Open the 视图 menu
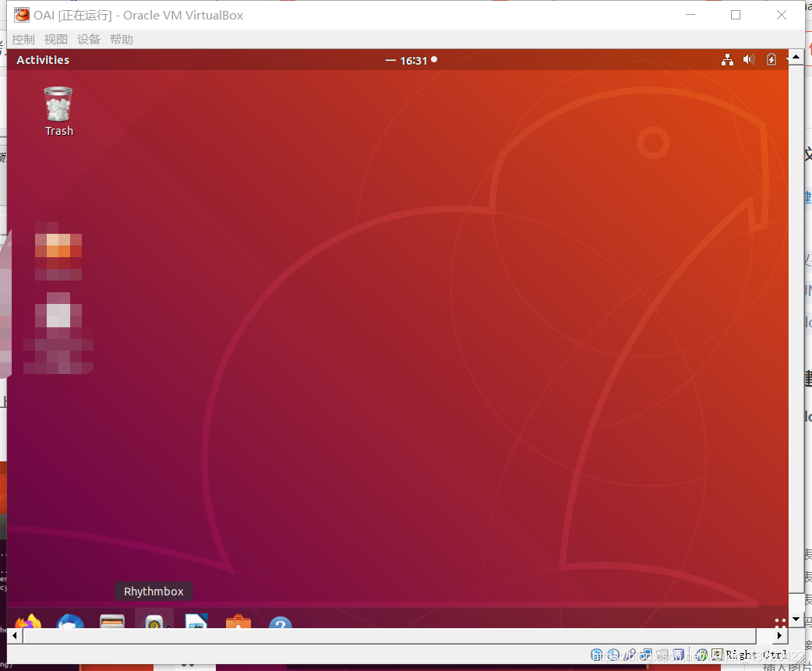Viewport: 812px width, 671px height. [x=56, y=39]
